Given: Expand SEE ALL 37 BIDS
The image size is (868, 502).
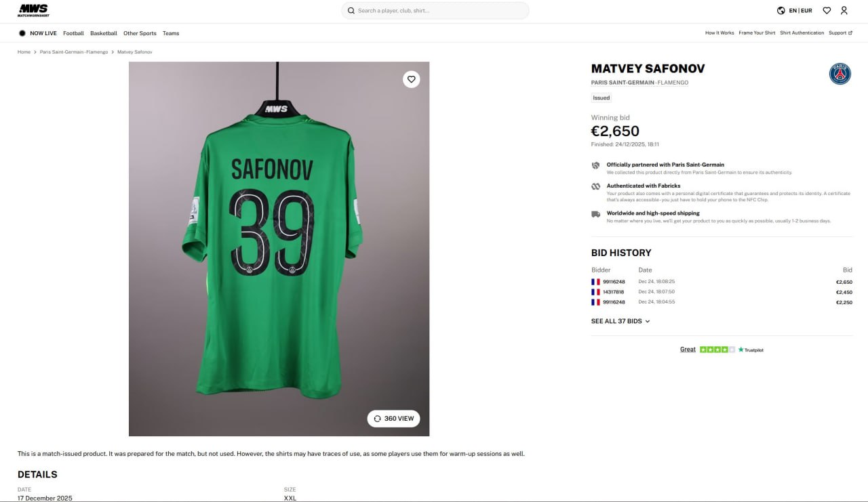Looking at the screenshot, I should click(x=620, y=321).
